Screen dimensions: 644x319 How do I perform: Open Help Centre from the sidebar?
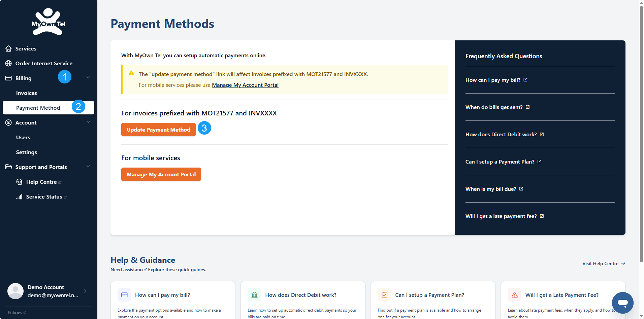click(49, 182)
